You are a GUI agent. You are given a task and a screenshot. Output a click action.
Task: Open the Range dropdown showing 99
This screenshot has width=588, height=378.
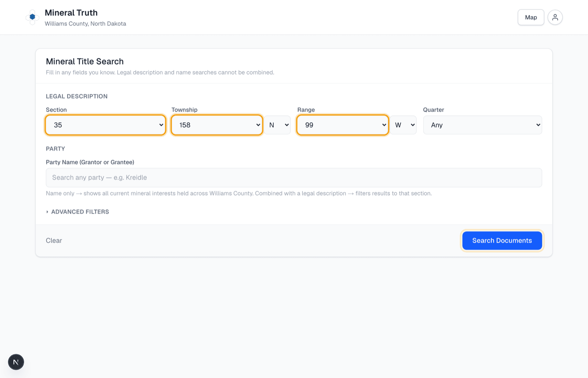(x=343, y=125)
